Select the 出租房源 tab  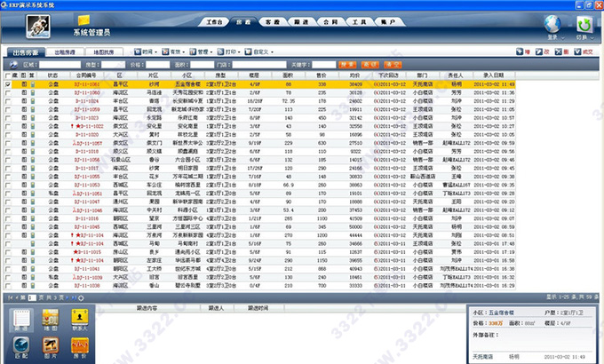click(x=69, y=52)
